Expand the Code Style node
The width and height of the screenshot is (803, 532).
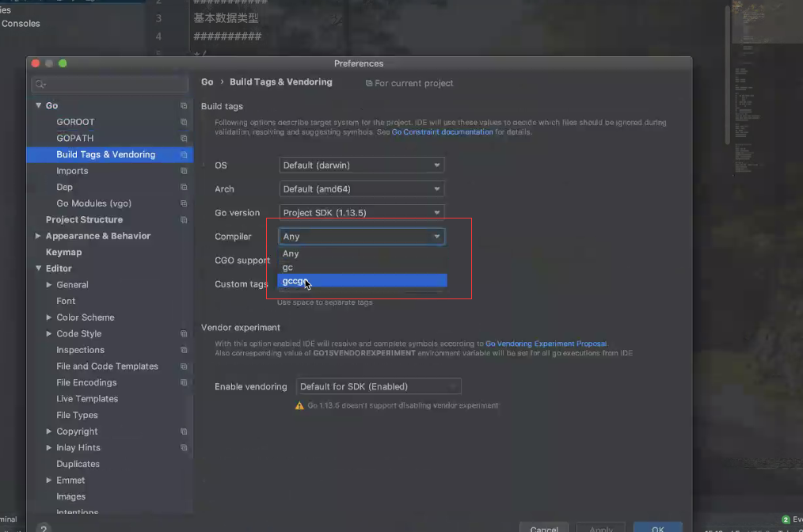coord(48,334)
